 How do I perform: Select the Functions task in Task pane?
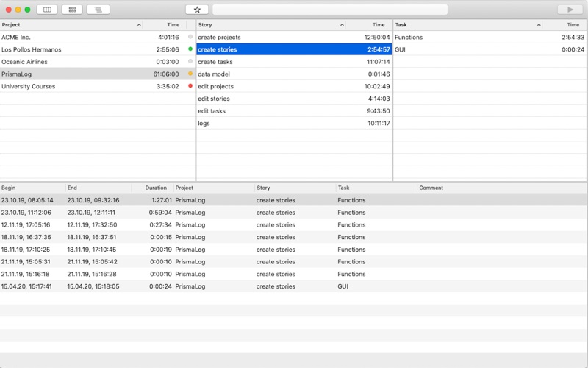point(490,38)
